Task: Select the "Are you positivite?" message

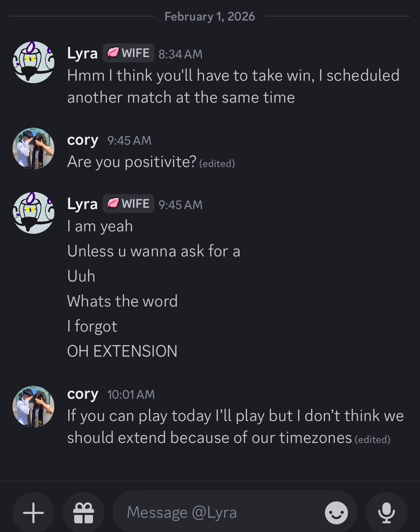Action: click(132, 162)
